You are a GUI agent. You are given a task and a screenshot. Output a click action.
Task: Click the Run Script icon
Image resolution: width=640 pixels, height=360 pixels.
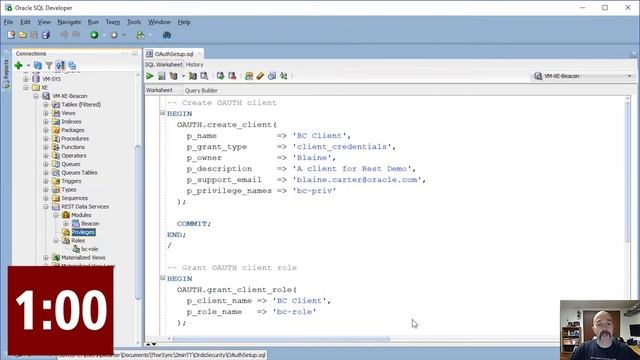[x=162, y=76]
